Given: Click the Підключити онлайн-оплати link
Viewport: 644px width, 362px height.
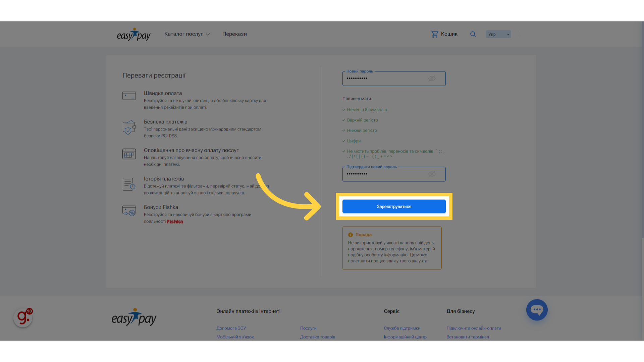Looking at the screenshot, I should [x=474, y=328].
